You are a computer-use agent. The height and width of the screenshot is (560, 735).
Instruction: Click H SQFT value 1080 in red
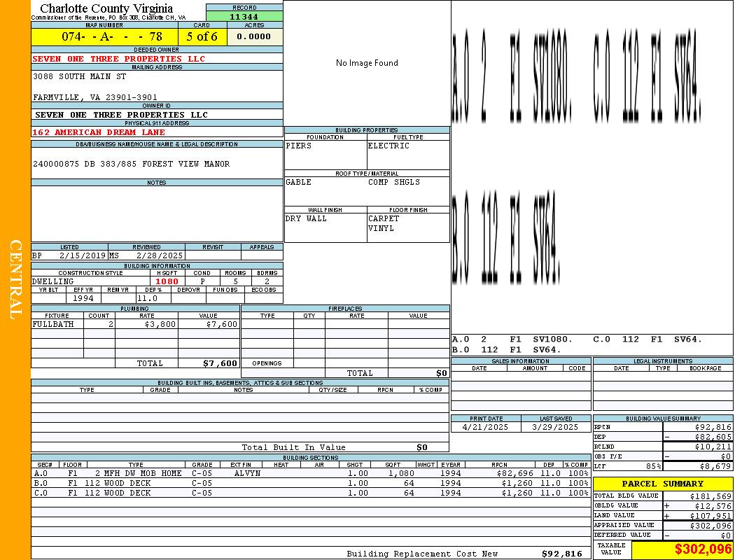(x=167, y=281)
